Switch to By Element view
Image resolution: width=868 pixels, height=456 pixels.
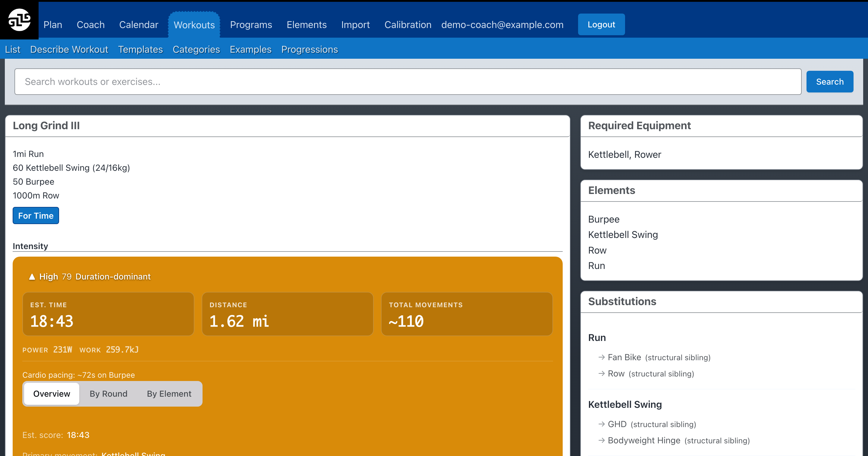tap(169, 394)
